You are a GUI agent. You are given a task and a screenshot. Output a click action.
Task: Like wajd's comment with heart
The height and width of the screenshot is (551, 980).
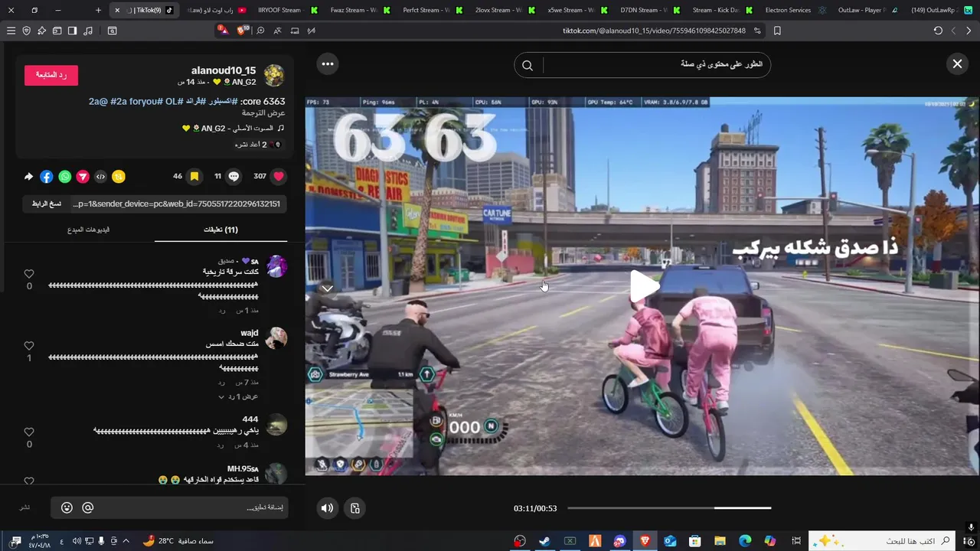(x=29, y=346)
